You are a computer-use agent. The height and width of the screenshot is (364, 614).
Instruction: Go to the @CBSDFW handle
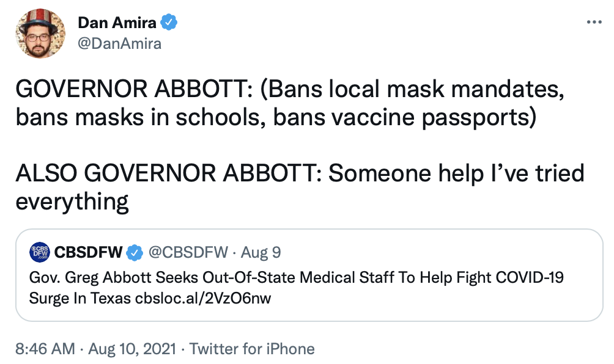[x=188, y=252]
